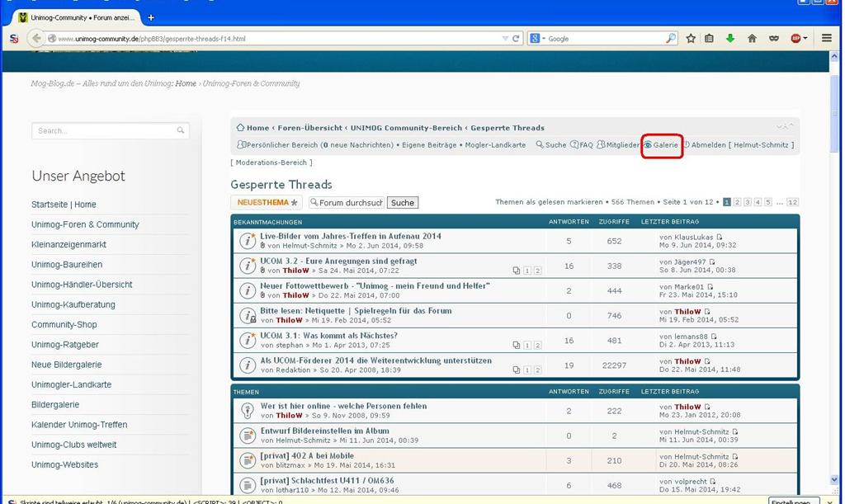This screenshot has width=845, height=504.
Task: Open Kleinanzeigenmarkt in the sidebar
Action: click(x=68, y=244)
